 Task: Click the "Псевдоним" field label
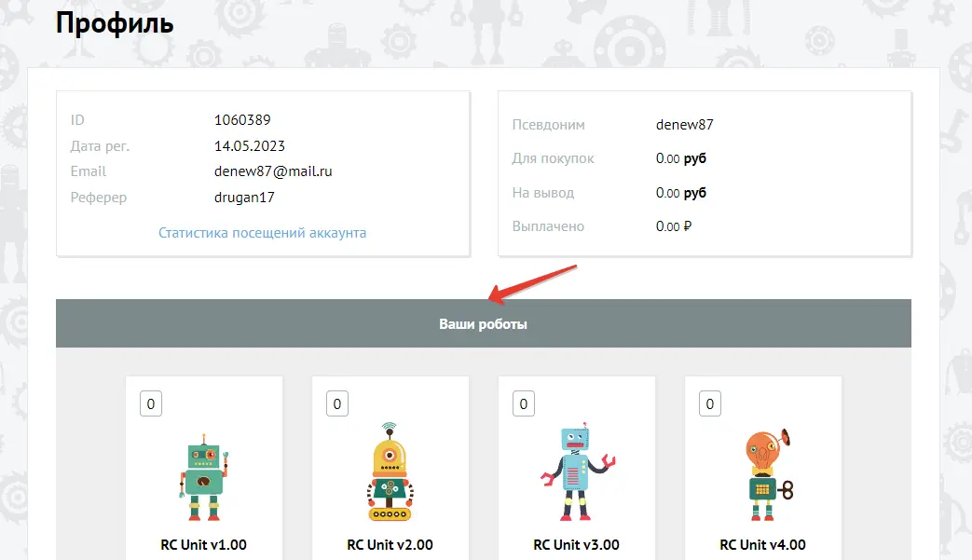[548, 125]
